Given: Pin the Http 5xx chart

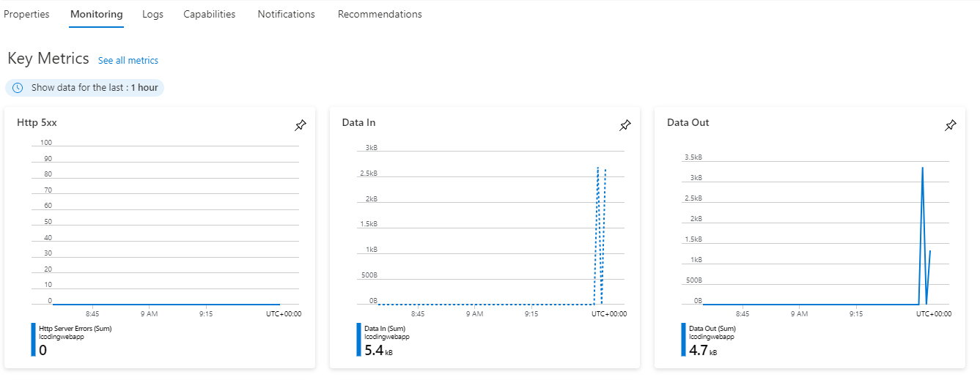Looking at the screenshot, I should click(300, 126).
